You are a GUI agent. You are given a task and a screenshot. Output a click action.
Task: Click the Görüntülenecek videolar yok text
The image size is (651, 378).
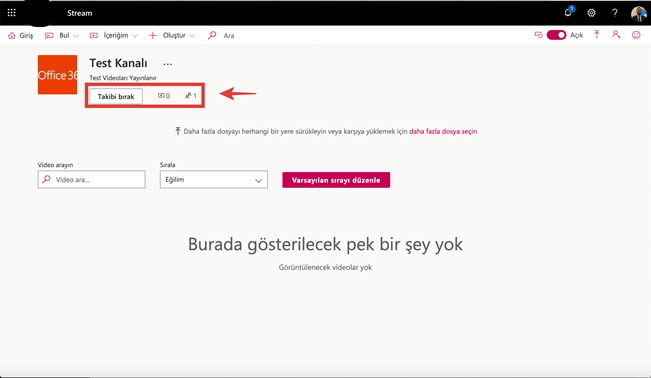325,267
